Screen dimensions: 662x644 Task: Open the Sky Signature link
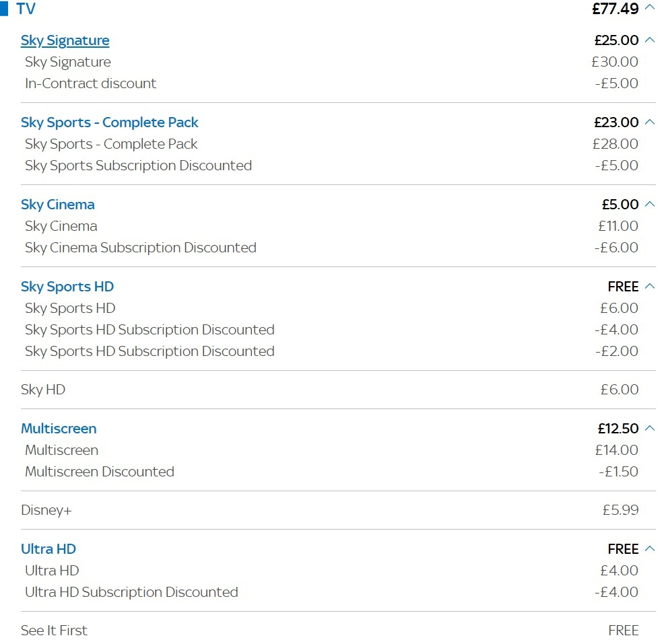(x=65, y=40)
